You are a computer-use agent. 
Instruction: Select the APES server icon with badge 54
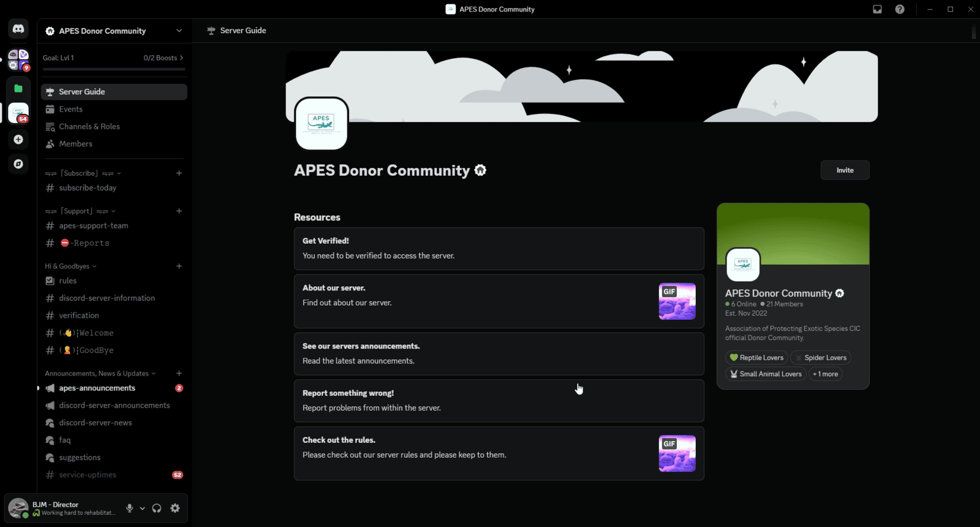pyautogui.click(x=18, y=113)
